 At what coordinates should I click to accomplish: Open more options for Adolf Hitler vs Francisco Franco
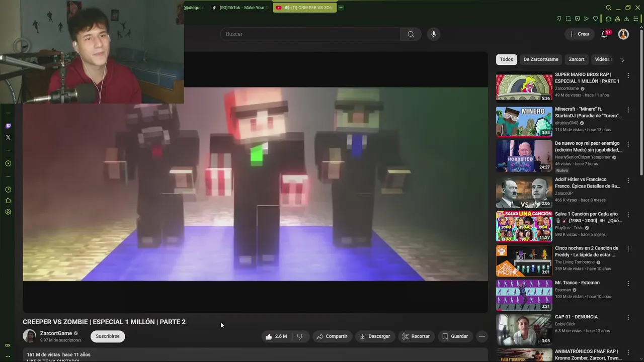coord(628,180)
